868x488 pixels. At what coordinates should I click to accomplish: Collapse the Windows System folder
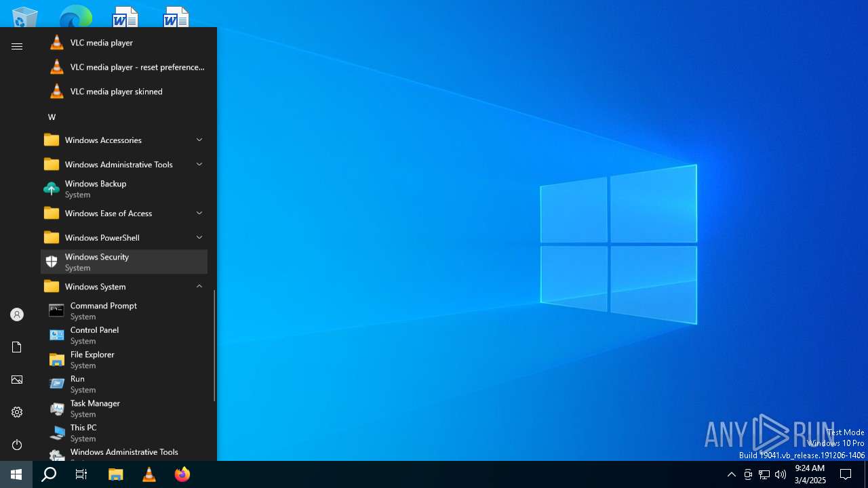coord(124,287)
